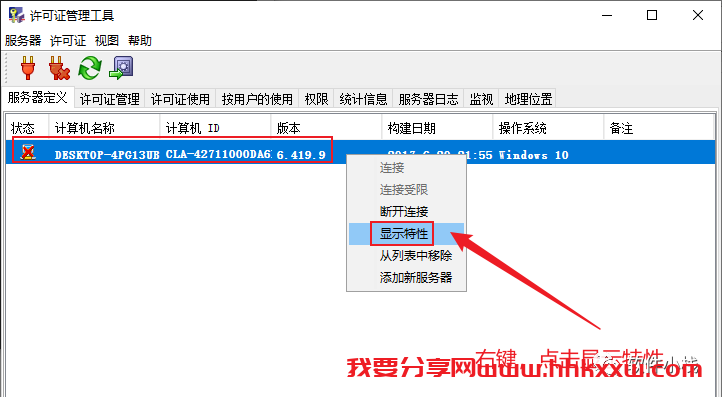Switch to the 权限 tab
The image size is (722, 397).
click(x=316, y=99)
